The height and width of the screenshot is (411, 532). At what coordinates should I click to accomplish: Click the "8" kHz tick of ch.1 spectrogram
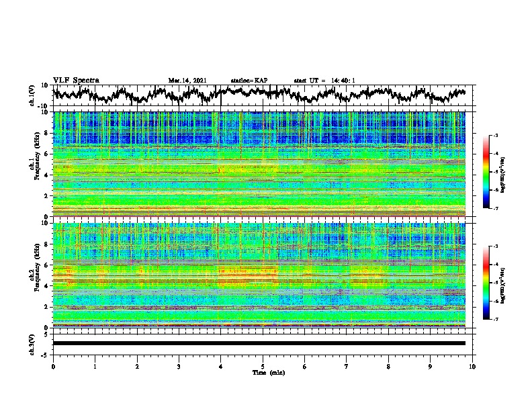(x=47, y=133)
